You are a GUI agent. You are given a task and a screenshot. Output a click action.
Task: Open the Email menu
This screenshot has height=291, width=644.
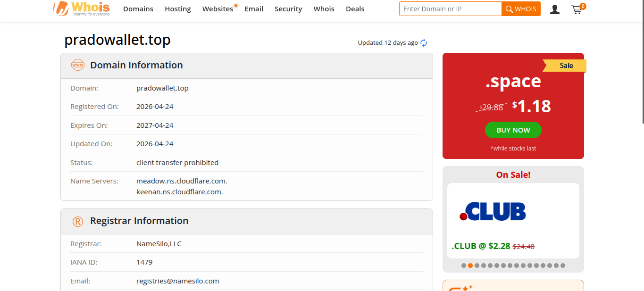click(254, 9)
